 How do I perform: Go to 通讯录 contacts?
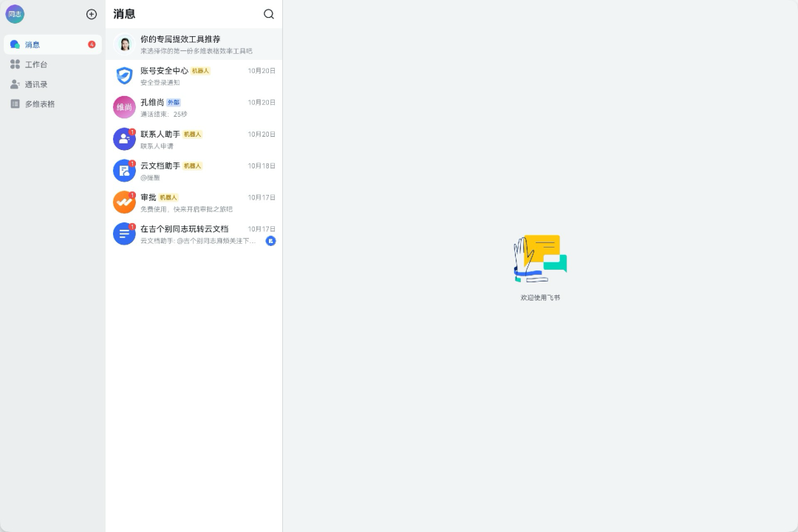[x=53, y=84]
